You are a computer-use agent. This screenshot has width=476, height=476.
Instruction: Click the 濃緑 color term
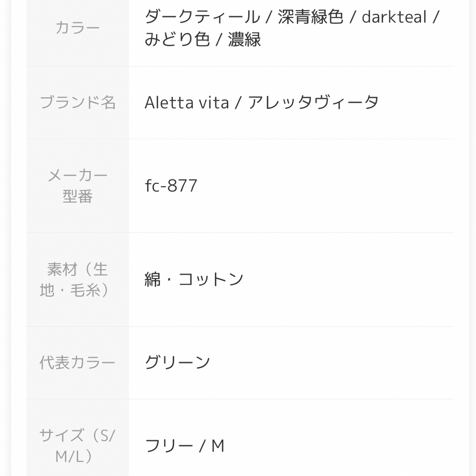[245, 40]
